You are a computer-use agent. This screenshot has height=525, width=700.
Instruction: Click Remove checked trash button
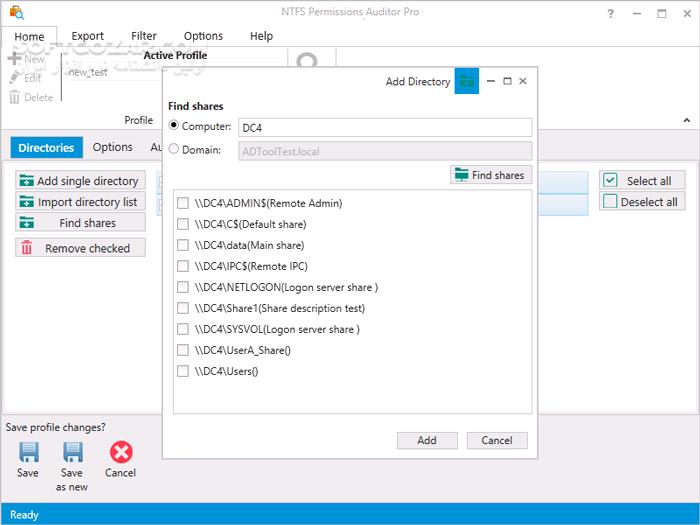(80, 248)
